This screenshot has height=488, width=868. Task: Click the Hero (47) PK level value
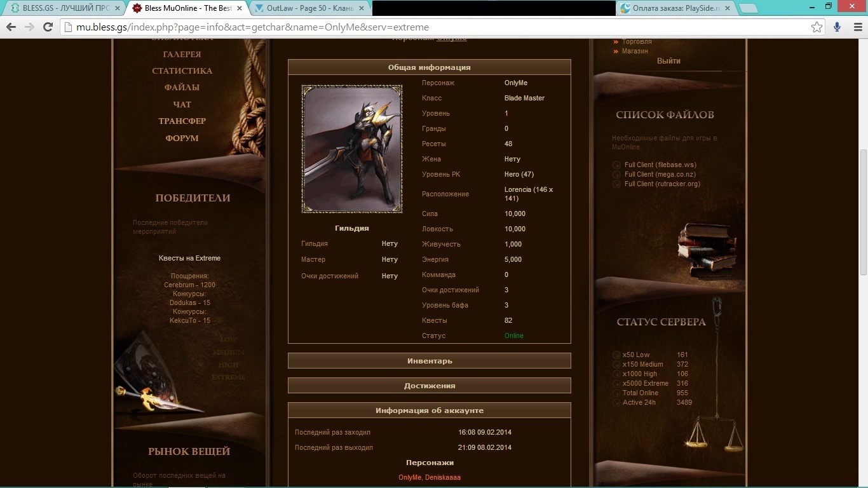[519, 174]
